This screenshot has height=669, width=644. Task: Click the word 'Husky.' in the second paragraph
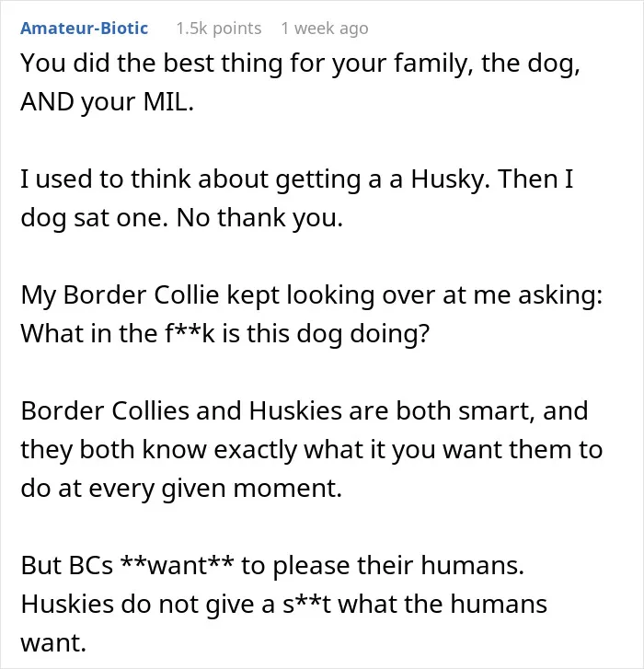click(450, 179)
